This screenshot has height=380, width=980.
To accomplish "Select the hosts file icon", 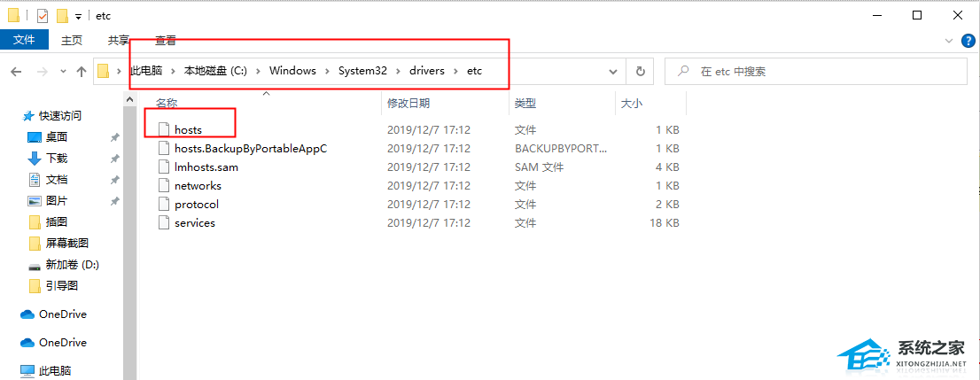I will click(164, 129).
